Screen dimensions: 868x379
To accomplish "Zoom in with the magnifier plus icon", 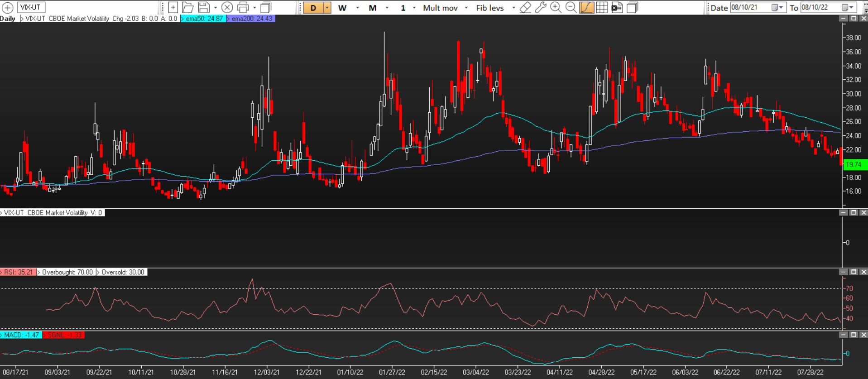I will 556,7.
